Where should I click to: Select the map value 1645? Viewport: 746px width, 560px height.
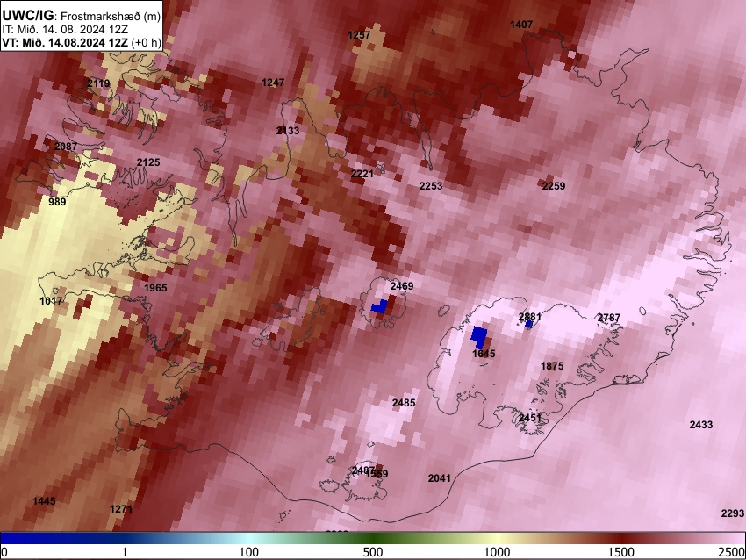tap(484, 354)
